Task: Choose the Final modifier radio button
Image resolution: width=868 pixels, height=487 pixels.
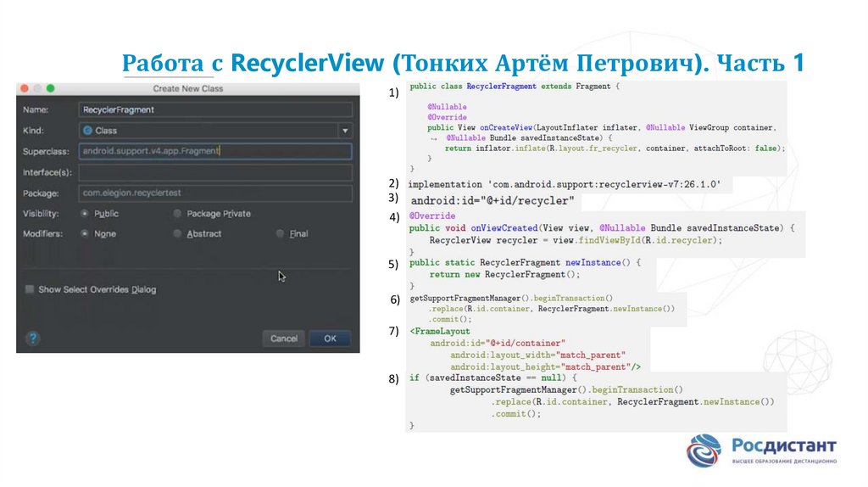Action: click(x=281, y=233)
